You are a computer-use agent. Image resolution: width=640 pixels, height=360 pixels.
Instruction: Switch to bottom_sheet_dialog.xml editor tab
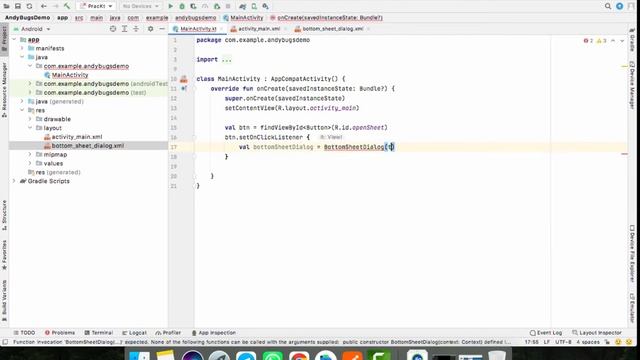[332, 29]
